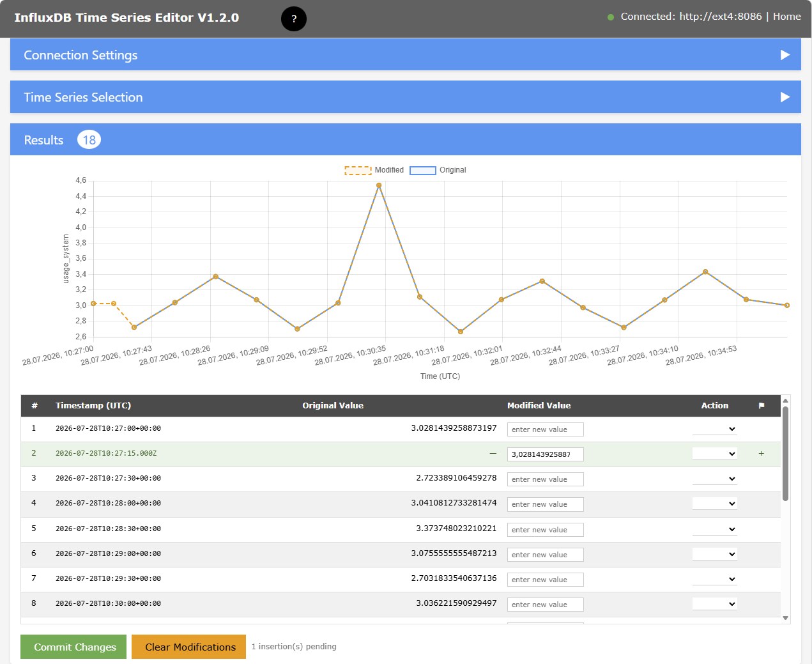Click the first chart data point at 10:27:00

(x=93, y=304)
